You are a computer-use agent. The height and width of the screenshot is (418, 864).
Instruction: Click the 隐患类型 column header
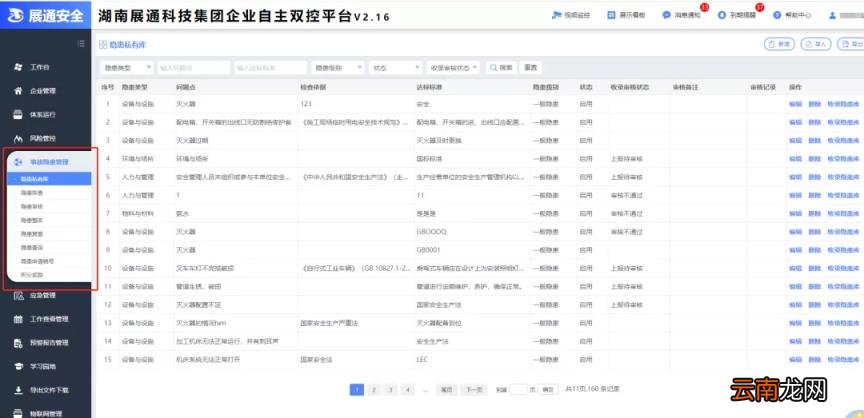(x=132, y=87)
